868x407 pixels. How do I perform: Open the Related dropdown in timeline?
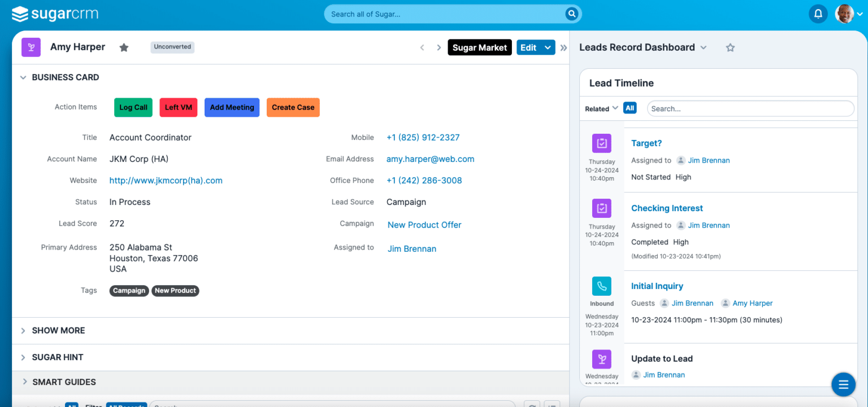(601, 109)
